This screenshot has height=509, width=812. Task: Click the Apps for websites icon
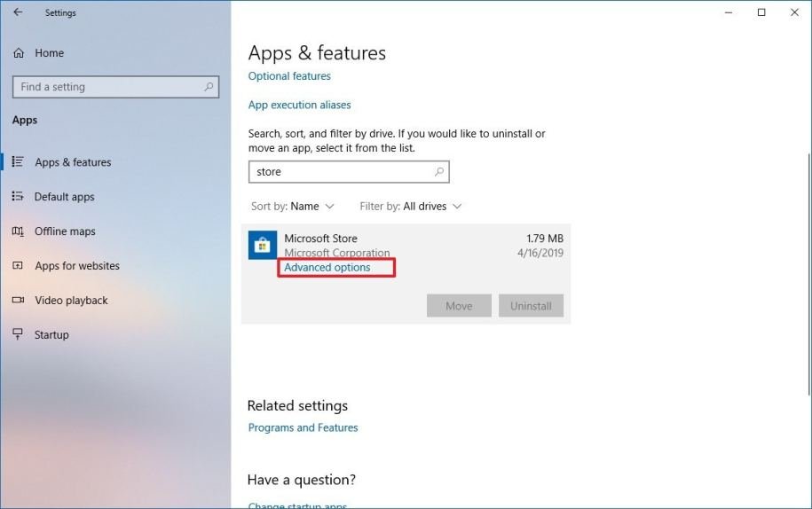click(18, 266)
